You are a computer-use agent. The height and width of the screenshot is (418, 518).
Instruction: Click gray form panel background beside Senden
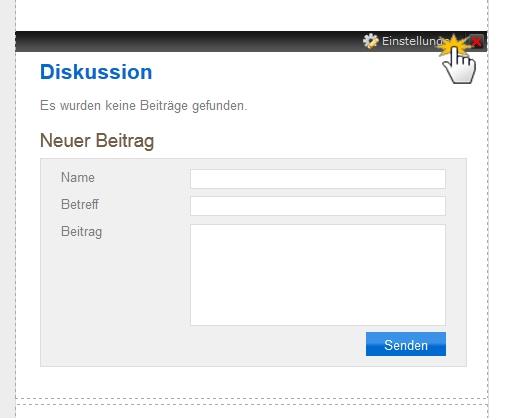pyautogui.click(x=200, y=345)
